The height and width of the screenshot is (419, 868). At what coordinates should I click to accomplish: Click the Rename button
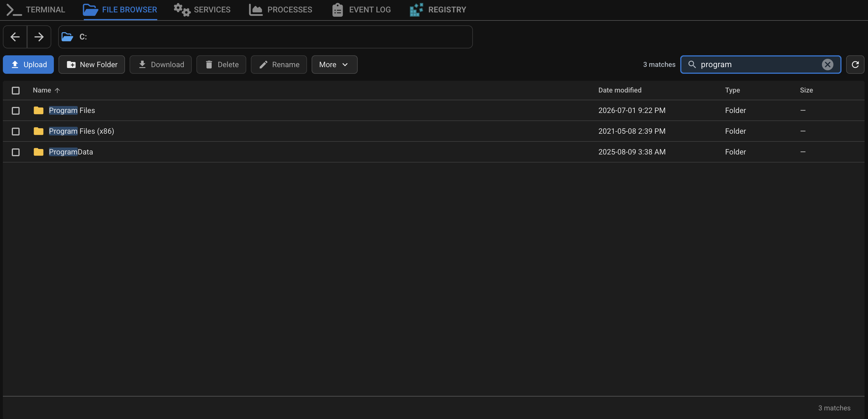[x=279, y=64]
